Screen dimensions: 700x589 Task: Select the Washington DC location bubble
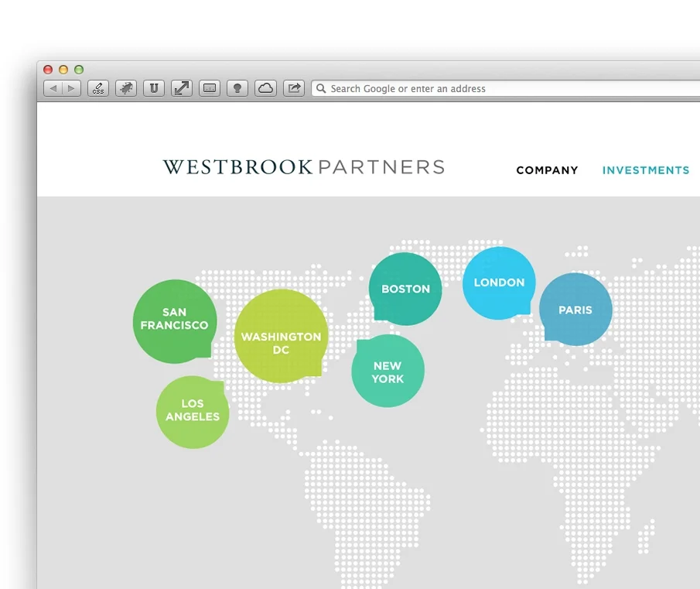coord(281,336)
